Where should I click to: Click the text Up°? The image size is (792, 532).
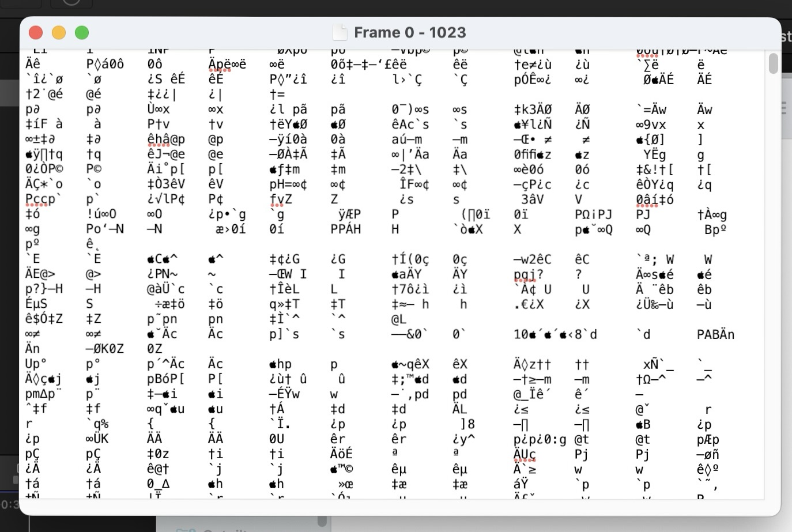click(x=36, y=364)
